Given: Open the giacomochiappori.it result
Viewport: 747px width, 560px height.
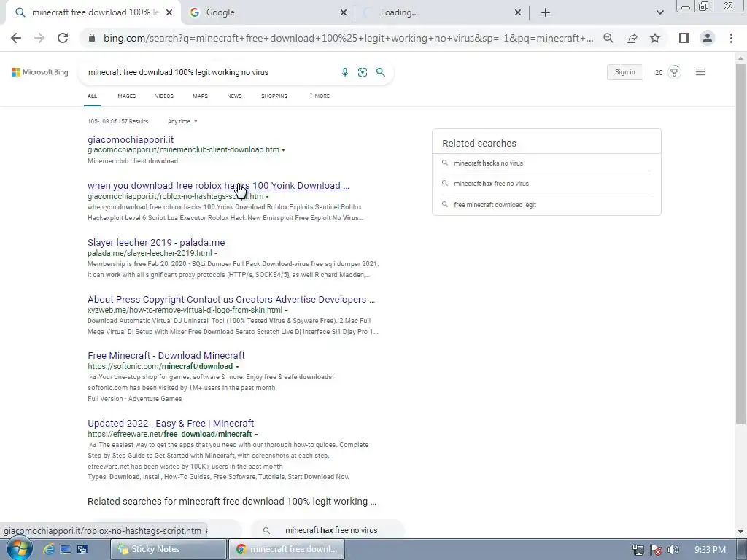Looking at the screenshot, I should [131, 139].
